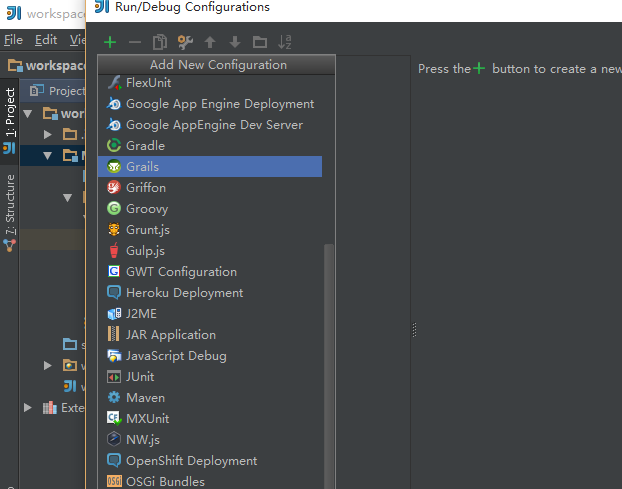The image size is (622, 489).
Task: Click the workspace breadcrumb in navigation bar
Action: [47, 65]
